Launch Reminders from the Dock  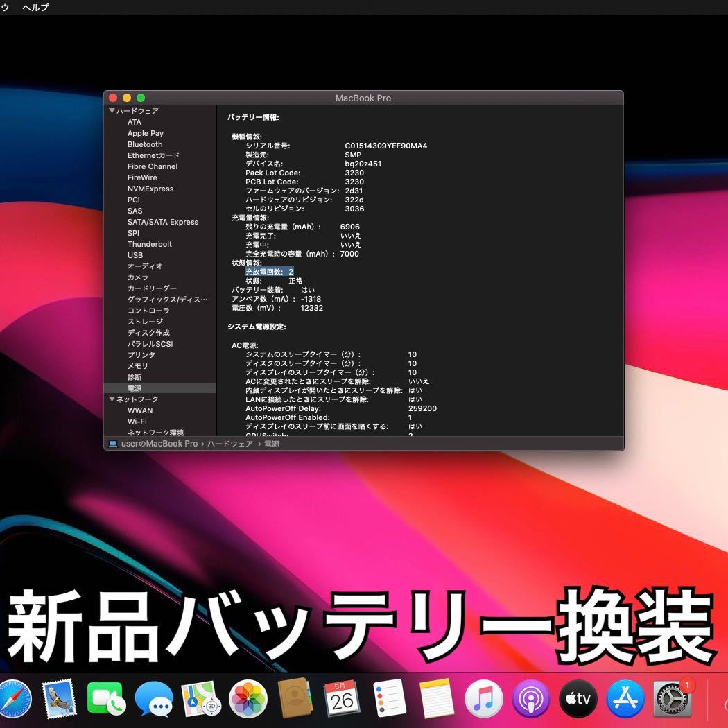(x=390, y=699)
